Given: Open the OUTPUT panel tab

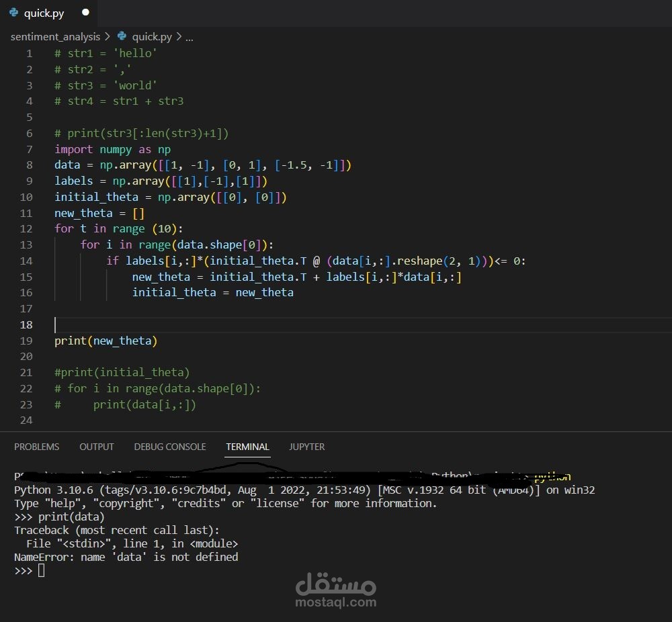Looking at the screenshot, I should 97,447.
